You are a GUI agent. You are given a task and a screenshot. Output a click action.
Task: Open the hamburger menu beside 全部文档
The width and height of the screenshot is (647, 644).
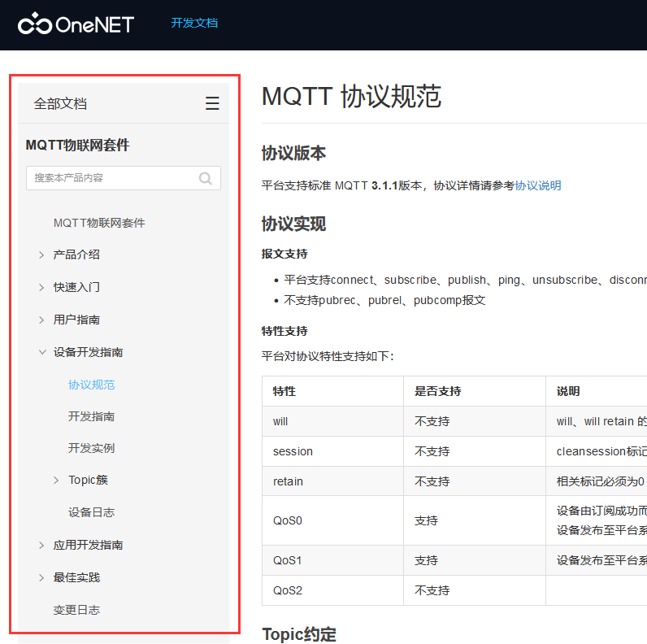[x=212, y=103]
